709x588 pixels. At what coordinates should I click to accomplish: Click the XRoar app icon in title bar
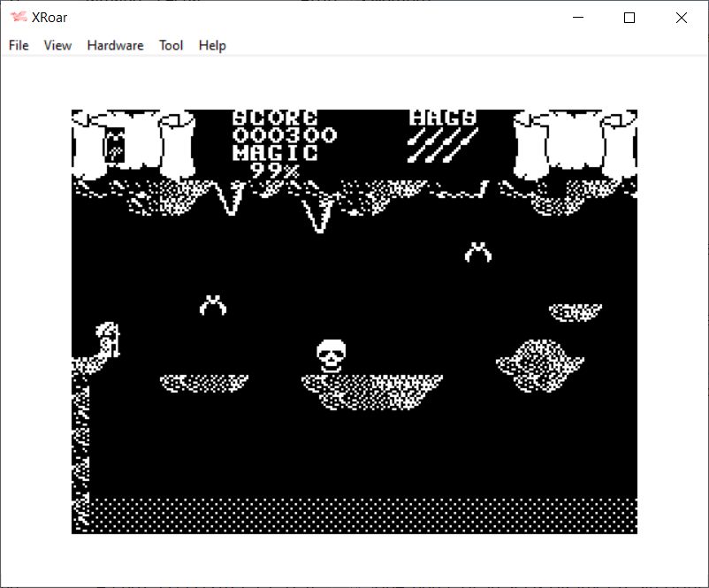coord(18,18)
